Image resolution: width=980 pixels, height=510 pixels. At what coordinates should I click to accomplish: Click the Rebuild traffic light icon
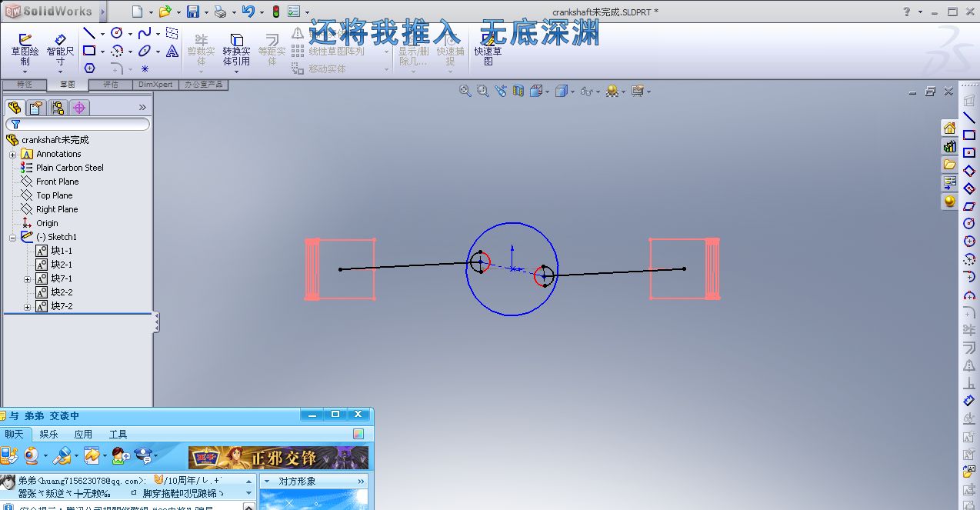point(276,12)
